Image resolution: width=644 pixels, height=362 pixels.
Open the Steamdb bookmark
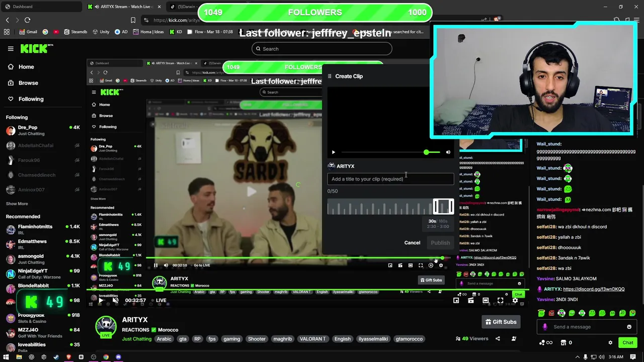(75, 32)
